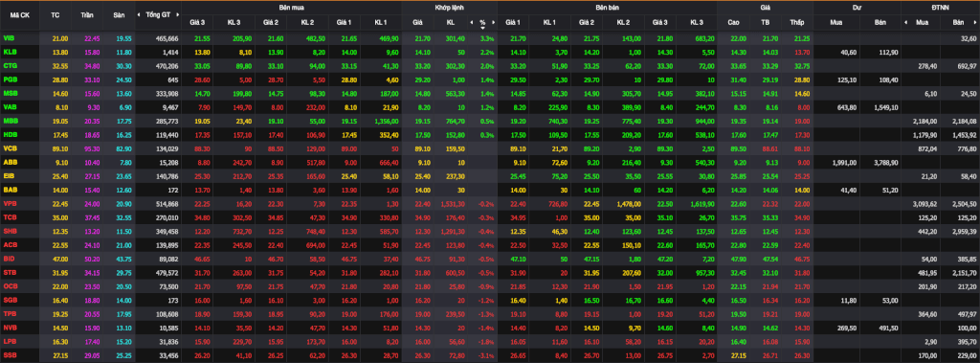Click right arrow after % column header
Viewport: 980px width, 363px height.
[493, 23]
